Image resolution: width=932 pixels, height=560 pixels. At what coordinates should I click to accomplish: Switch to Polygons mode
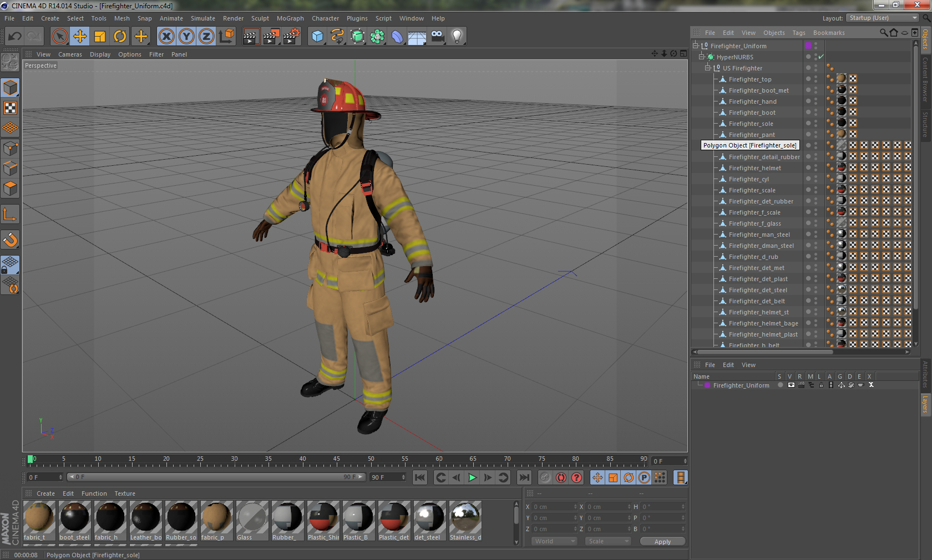pyautogui.click(x=11, y=189)
